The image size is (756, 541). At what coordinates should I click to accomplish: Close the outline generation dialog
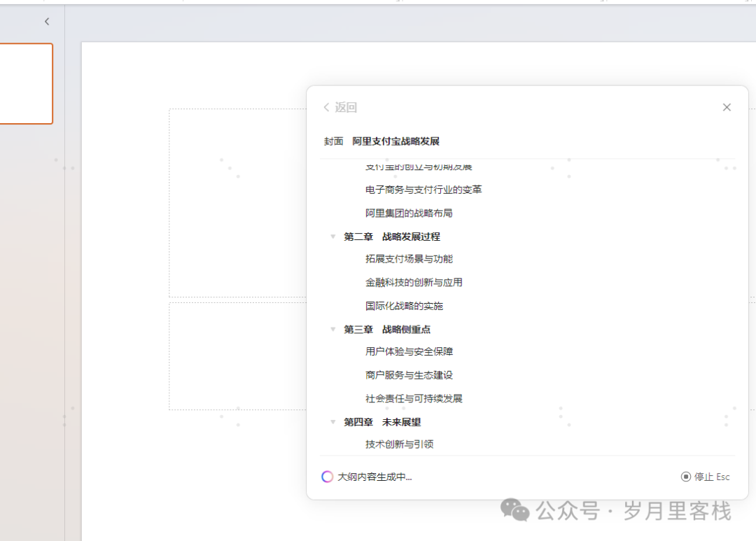(x=727, y=107)
